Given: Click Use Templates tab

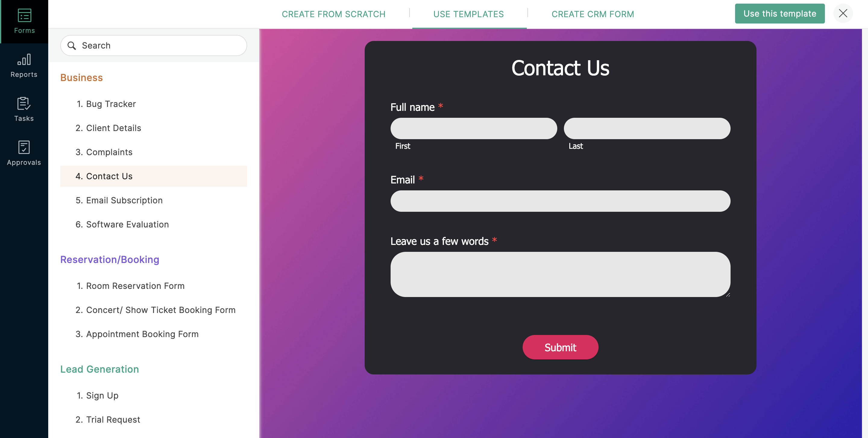Looking at the screenshot, I should click(x=469, y=14).
